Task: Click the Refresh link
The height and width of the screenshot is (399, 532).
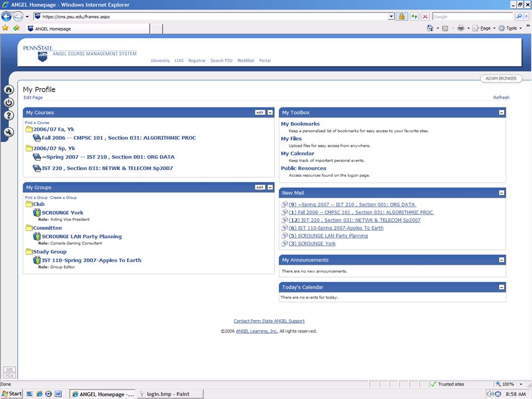Action: [501, 98]
